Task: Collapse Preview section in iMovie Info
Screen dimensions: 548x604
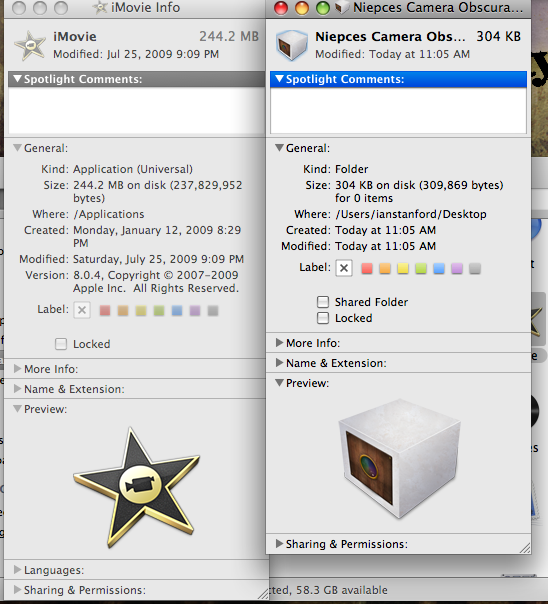Action: [17, 409]
